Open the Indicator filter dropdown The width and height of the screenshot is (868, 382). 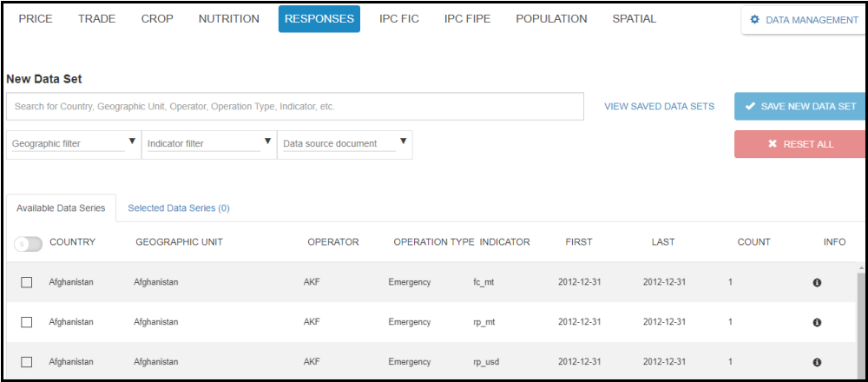tap(209, 143)
